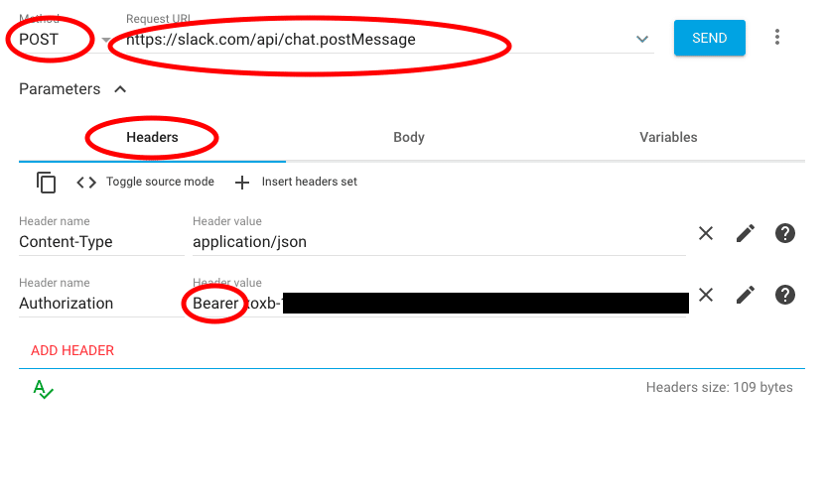Image resolution: width=827 pixels, height=504 pixels.
Task: Select the Headers tab
Action: pos(152,138)
